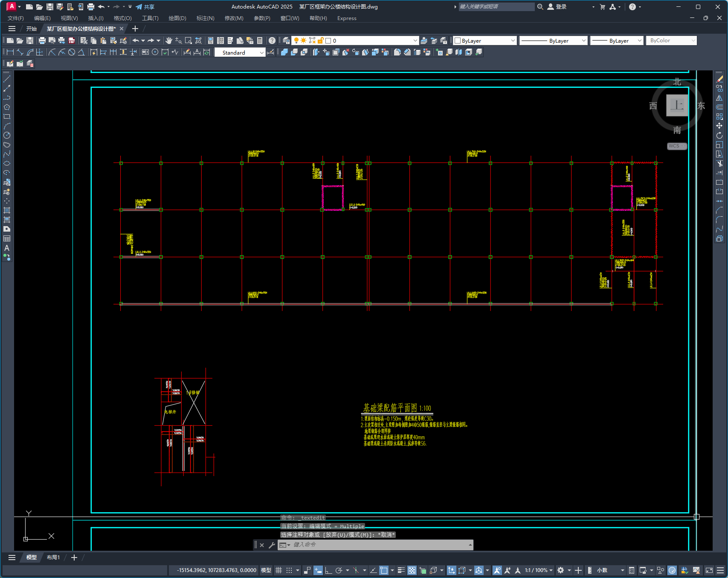Toggle drawing grid display in status bar

click(x=279, y=570)
